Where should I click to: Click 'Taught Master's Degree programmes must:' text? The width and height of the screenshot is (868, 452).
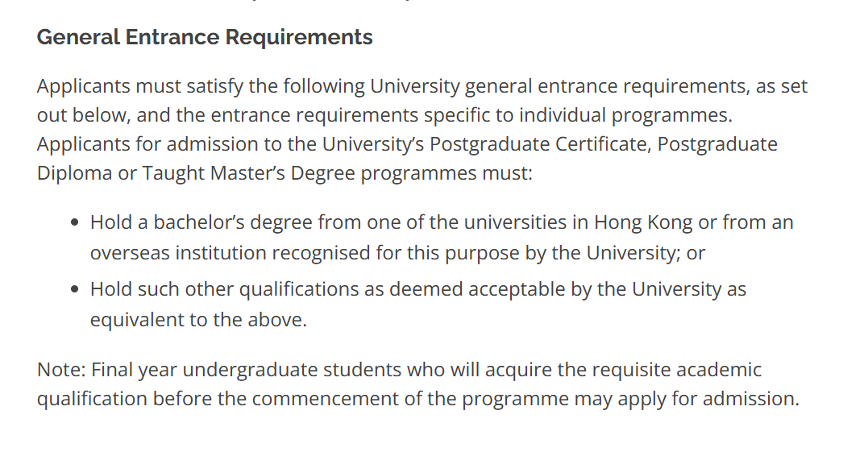[x=337, y=173]
